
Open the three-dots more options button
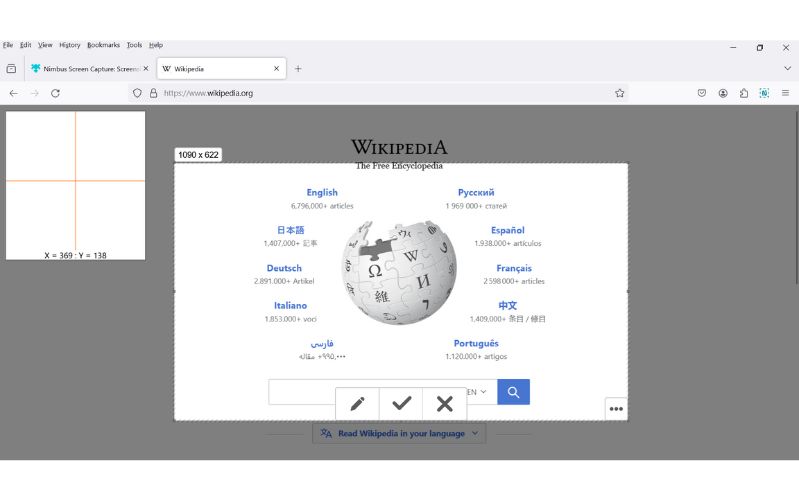[x=616, y=409]
